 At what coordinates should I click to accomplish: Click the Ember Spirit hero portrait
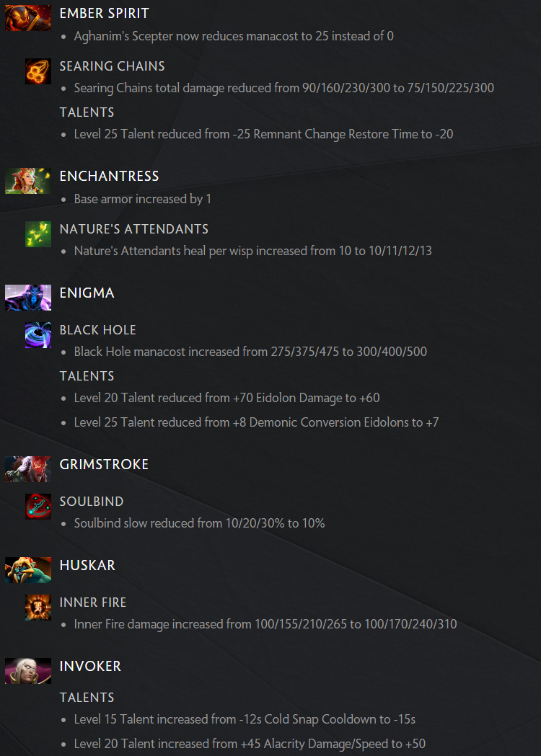(28, 18)
